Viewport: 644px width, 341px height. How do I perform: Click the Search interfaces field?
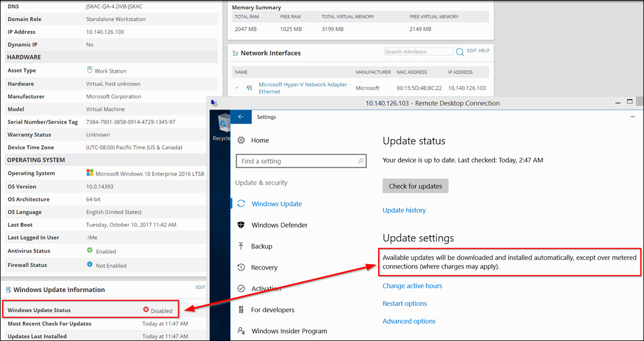click(x=419, y=51)
